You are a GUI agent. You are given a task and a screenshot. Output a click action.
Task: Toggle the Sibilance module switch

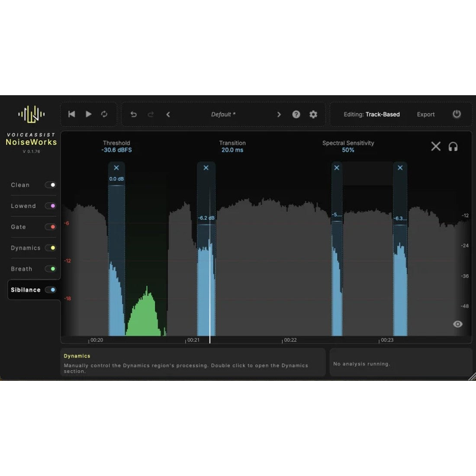coord(50,289)
